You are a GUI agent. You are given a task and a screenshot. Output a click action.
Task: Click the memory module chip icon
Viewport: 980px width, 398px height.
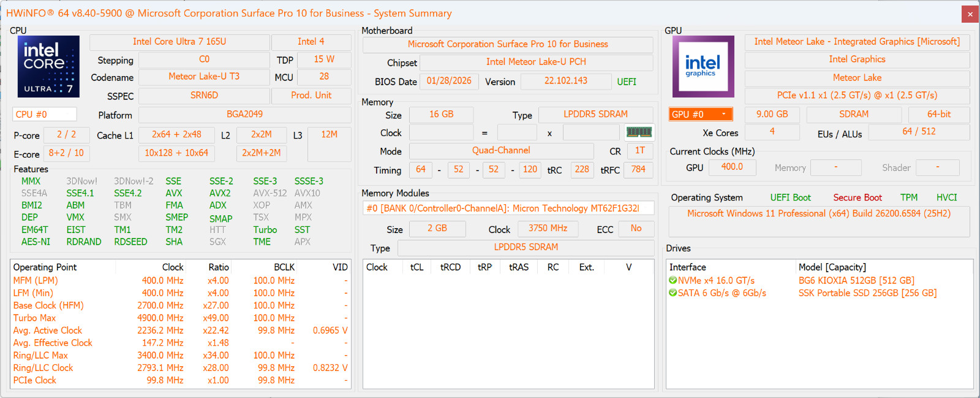click(x=639, y=132)
